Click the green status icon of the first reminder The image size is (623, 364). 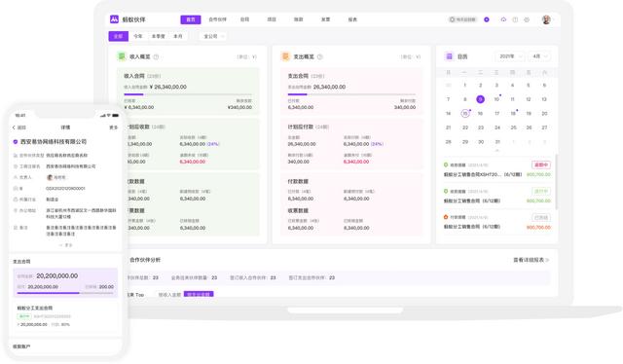tap(446, 164)
